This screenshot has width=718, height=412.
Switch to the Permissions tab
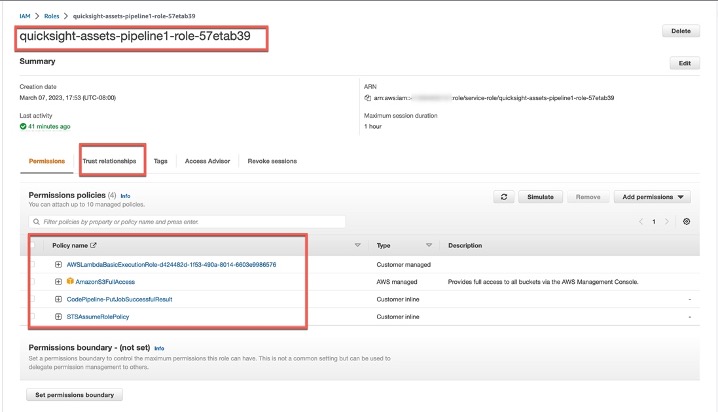click(47, 161)
